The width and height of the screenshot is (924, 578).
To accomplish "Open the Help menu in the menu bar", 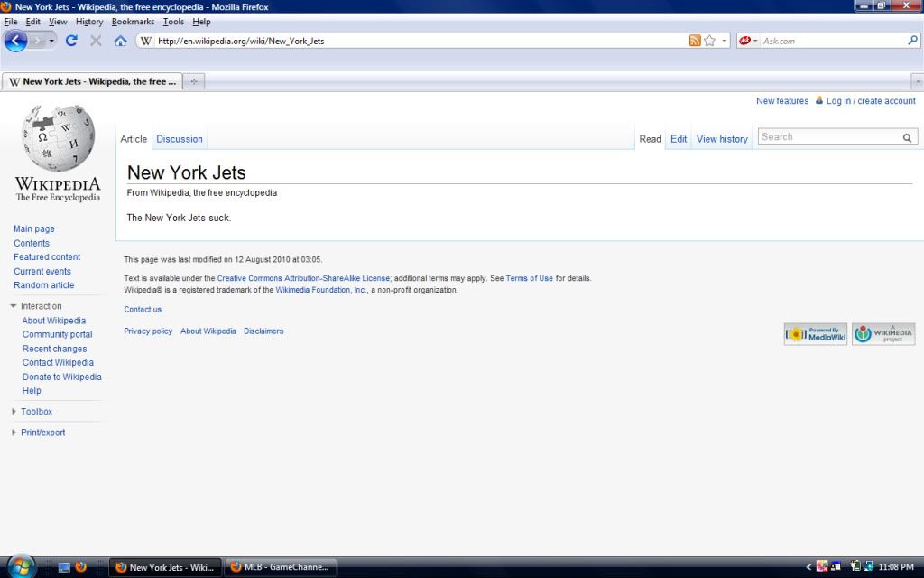I will (x=201, y=22).
